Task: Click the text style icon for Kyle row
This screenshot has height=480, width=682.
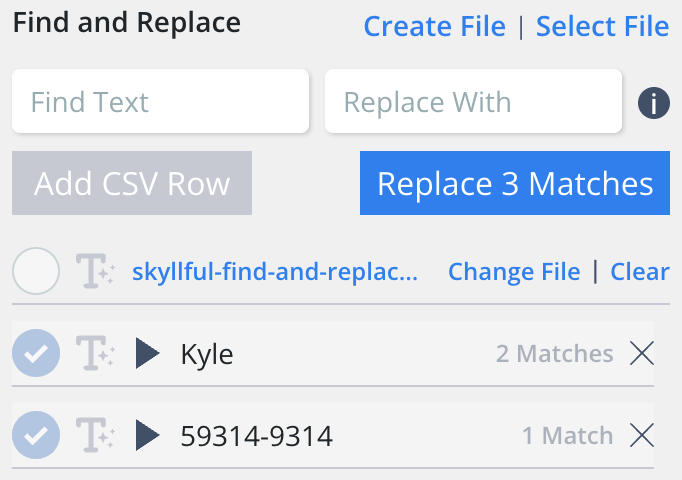Action: click(95, 353)
